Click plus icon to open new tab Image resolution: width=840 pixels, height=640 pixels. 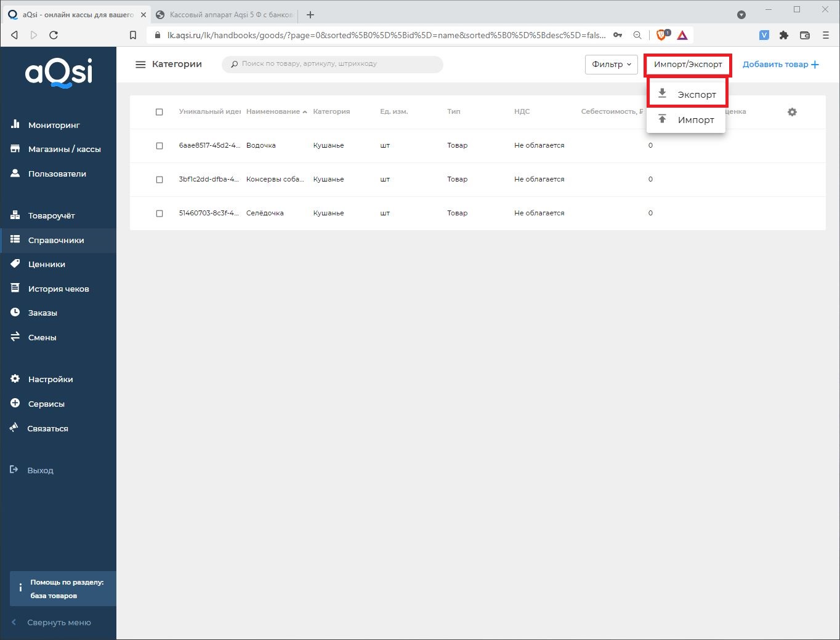tap(310, 15)
